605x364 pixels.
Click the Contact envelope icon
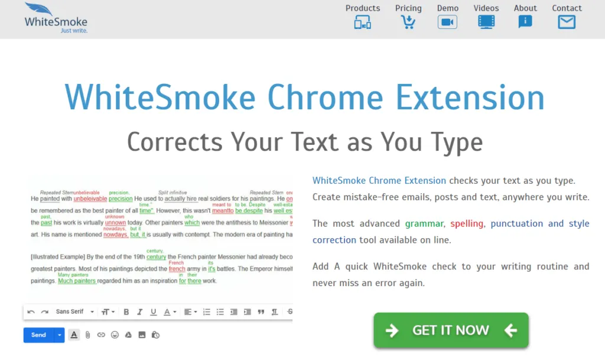tap(567, 22)
